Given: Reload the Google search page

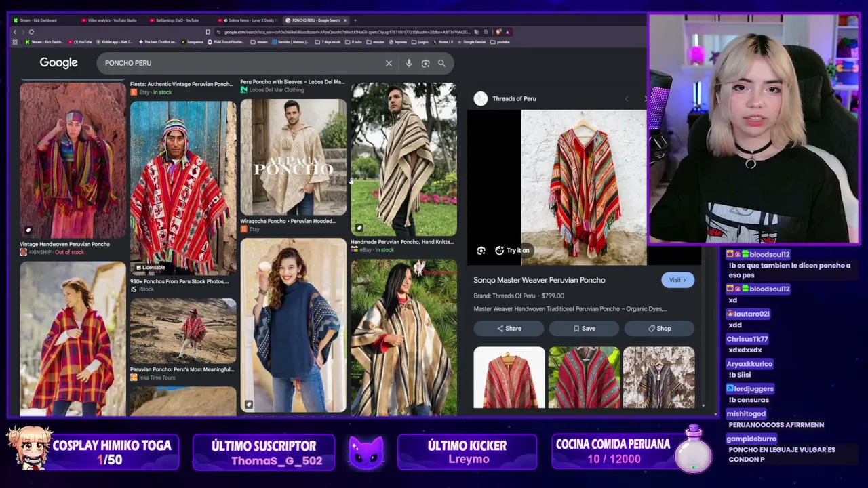Looking at the screenshot, I should [31, 32].
